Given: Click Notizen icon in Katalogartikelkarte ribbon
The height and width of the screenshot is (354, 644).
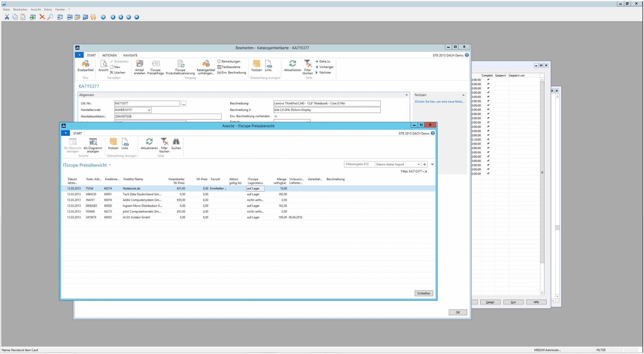Looking at the screenshot, I should (x=256, y=66).
